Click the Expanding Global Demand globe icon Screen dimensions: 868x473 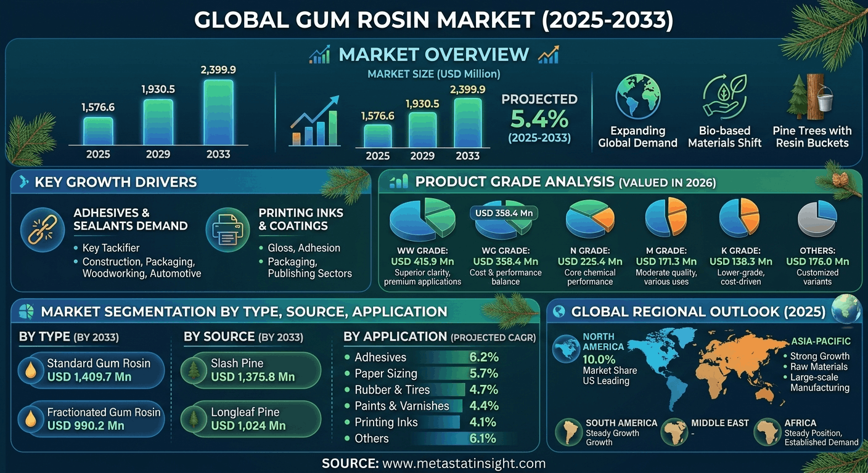pos(637,97)
